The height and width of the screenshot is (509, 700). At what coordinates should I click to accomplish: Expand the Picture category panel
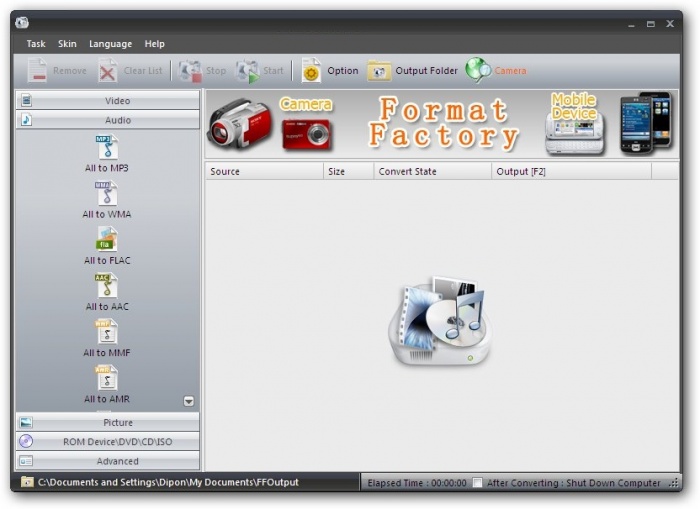tap(108, 422)
